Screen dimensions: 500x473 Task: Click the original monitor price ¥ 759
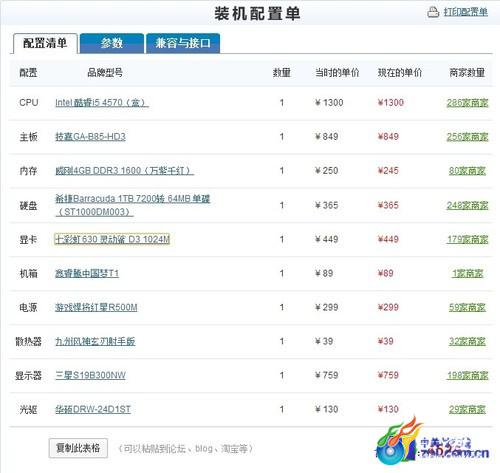pyautogui.click(x=327, y=375)
